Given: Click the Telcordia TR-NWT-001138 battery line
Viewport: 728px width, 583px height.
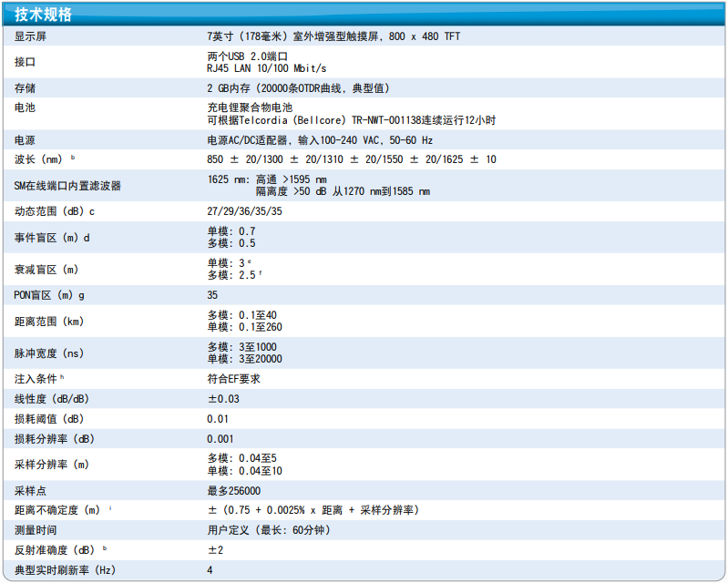Looking at the screenshot, I should click(x=351, y=120).
